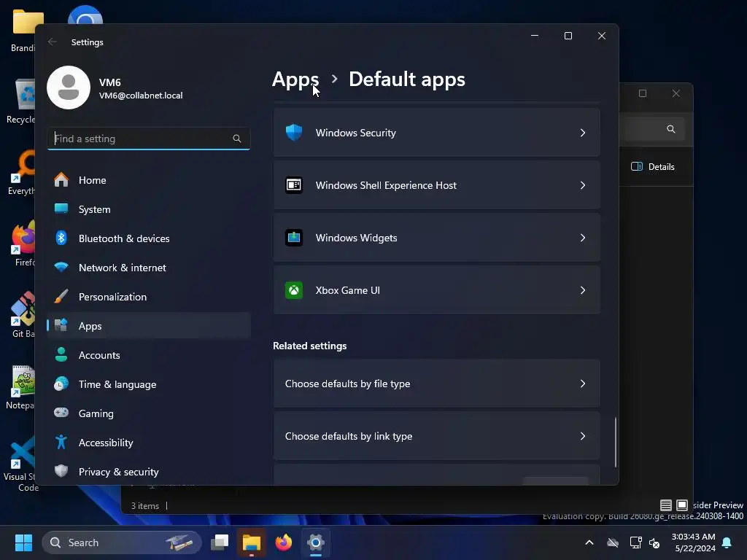
Task: Click Settings gear in taskbar
Action: 315,542
